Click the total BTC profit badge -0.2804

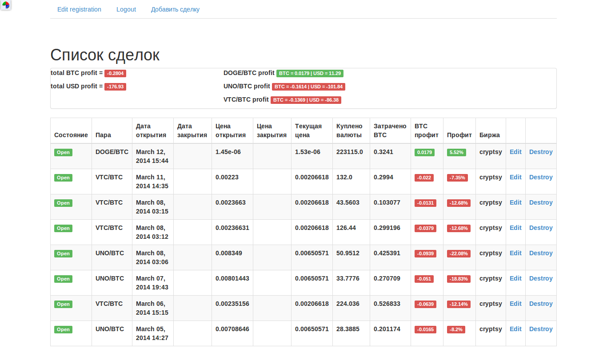click(x=115, y=74)
